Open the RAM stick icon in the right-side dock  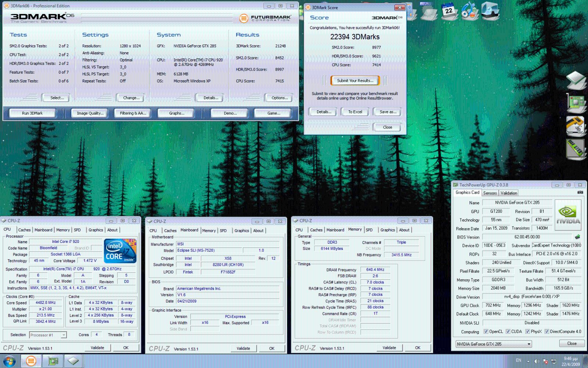point(576,149)
